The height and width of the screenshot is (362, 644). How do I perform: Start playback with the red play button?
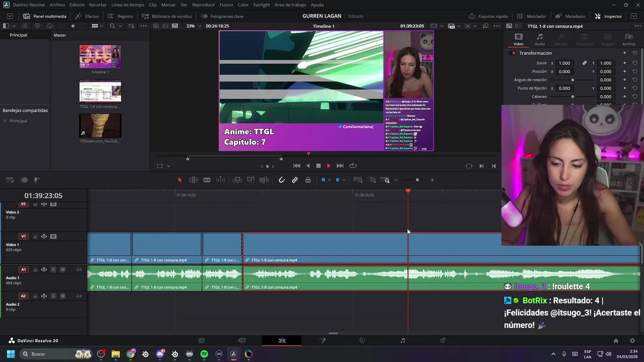click(x=329, y=166)
